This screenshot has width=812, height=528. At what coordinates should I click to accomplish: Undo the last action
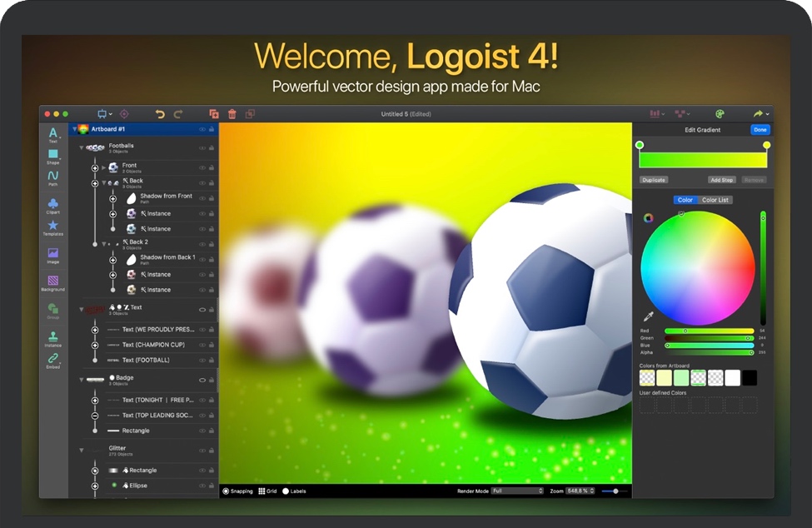point(160,114)
